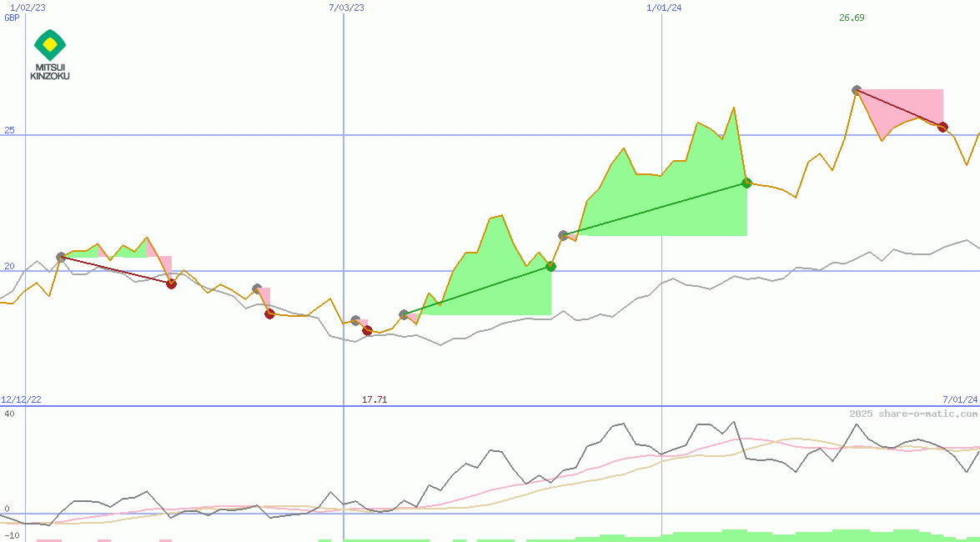Open the 1/02/23 date label
Screen dimensions: 980x542
point(23,7)
